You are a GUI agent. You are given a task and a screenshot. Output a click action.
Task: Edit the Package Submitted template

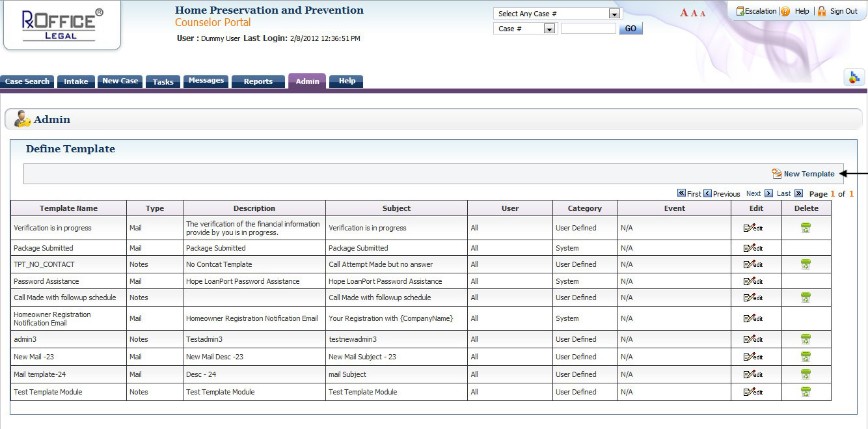(753, 248)
